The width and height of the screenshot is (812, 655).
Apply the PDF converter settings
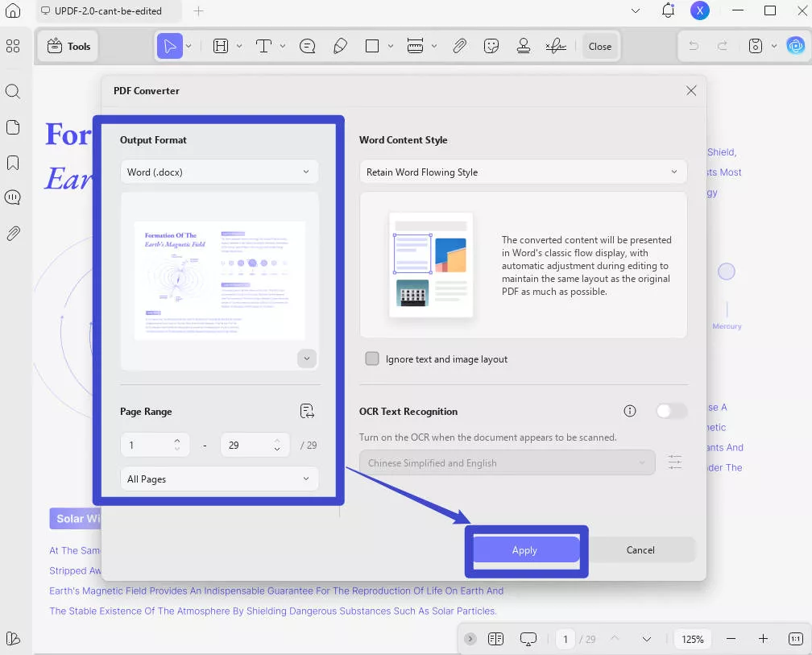(x=524, y=549)
